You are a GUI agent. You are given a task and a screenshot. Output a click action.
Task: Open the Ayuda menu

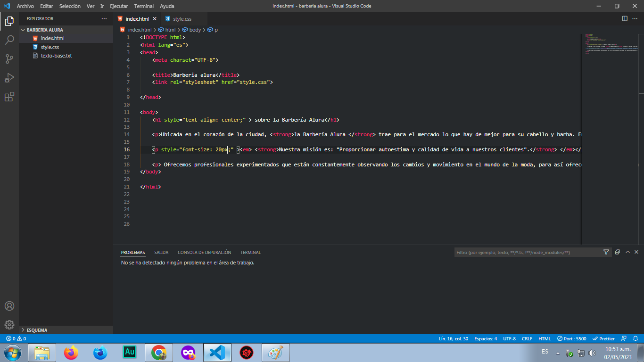pos(167,6)
